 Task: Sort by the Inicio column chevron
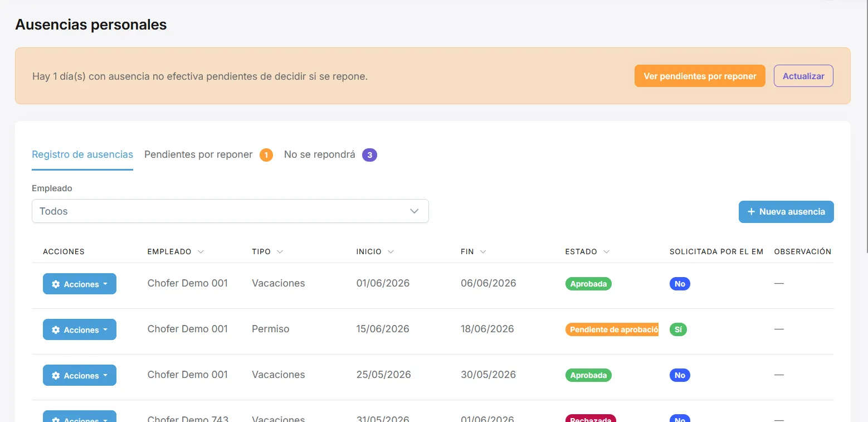pyautogui.click(x=391, y=252)
